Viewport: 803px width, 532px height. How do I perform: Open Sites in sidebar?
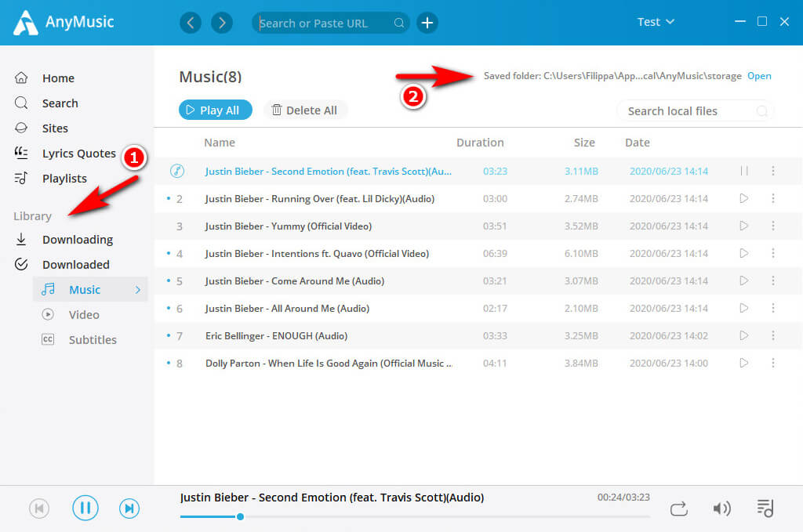coord(55,128)
